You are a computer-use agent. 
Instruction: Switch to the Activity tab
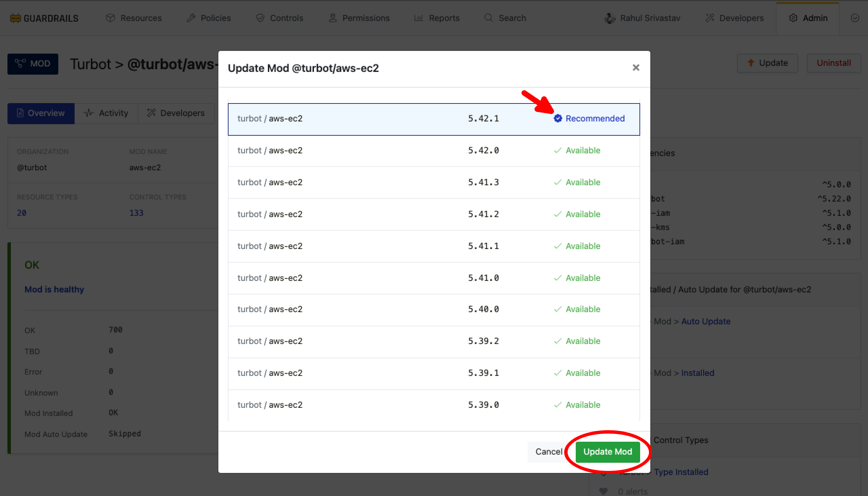click(106, 113)
